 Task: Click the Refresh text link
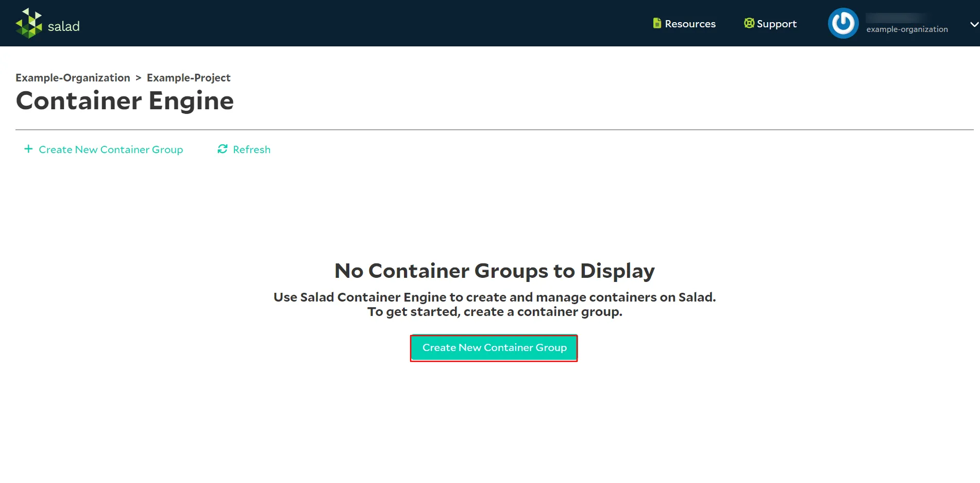click(x=251, y=149)
